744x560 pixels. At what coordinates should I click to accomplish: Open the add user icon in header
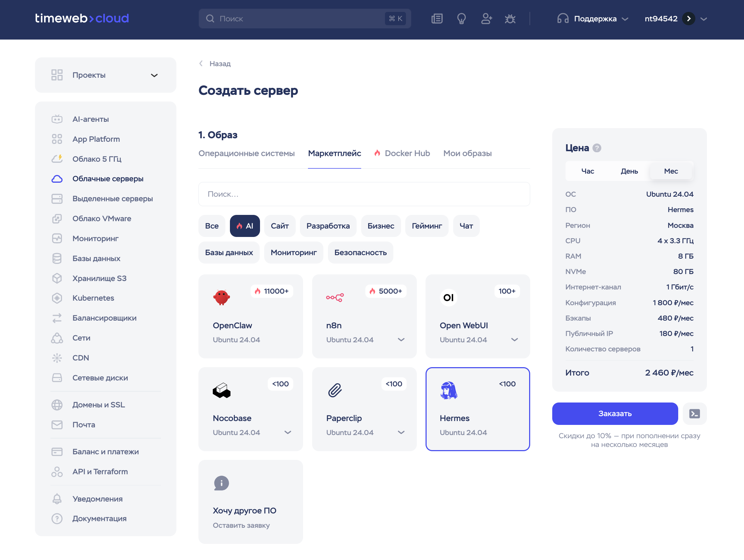[486, 19]
